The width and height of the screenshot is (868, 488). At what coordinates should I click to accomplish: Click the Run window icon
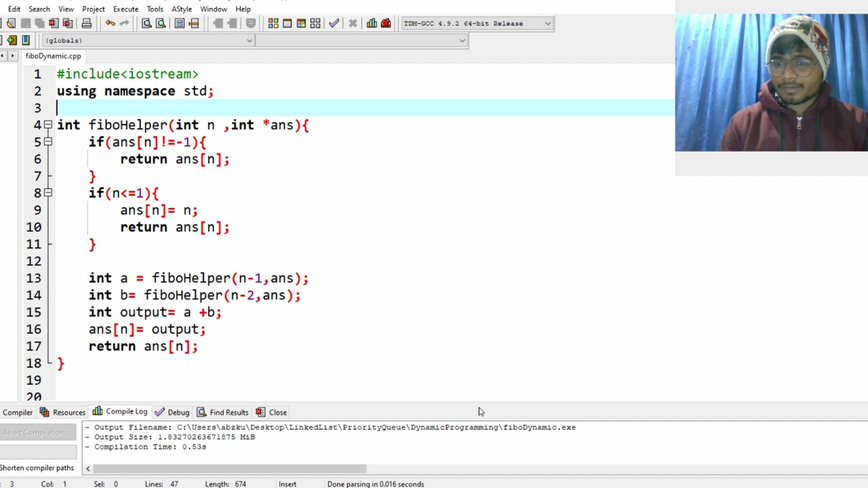287,23
